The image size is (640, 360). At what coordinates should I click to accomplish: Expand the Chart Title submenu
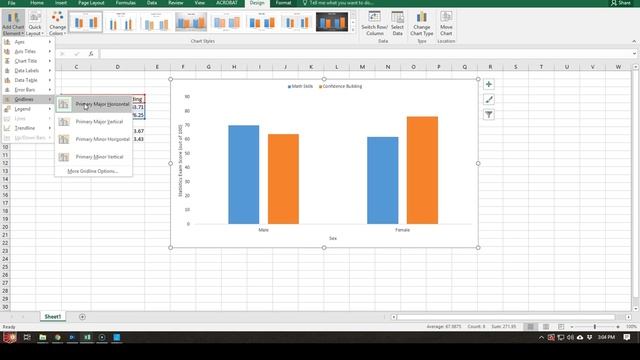[28, 61]
